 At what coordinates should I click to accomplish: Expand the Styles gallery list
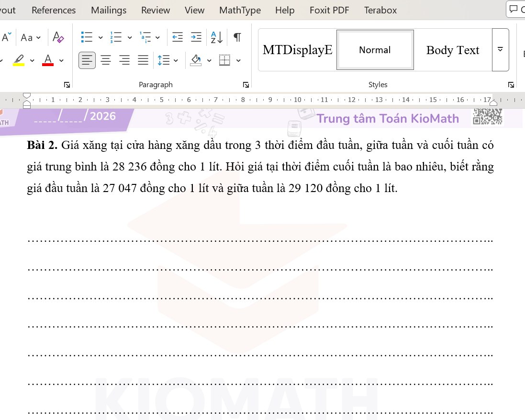[x=500, y=50]
